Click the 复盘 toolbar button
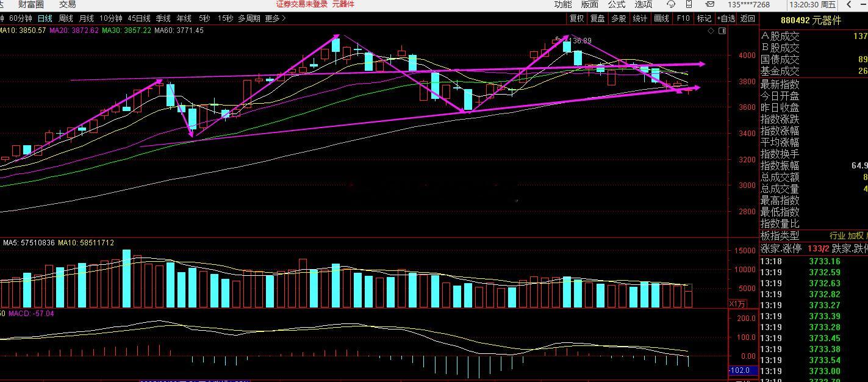868x382 pixels. coord(597,18)
